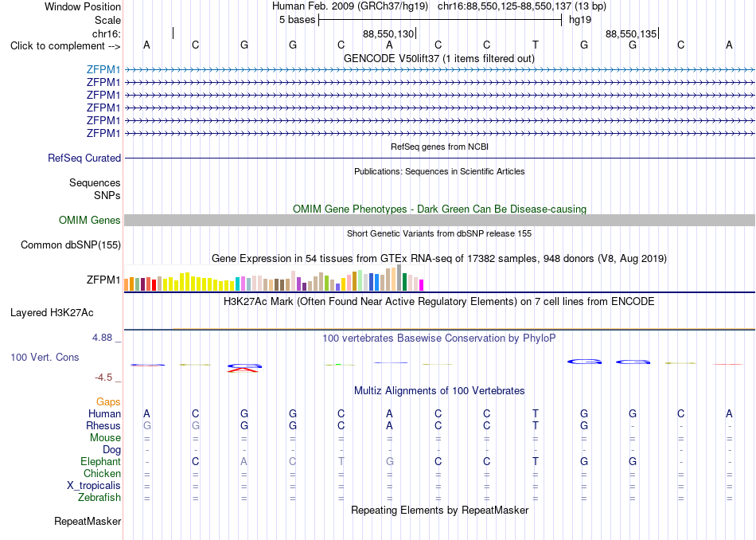Image resolution: width=756 pixels, height=540 pixels.
Task: Select the light blue ZFPM1 transcript label
Action: (103, 70)
